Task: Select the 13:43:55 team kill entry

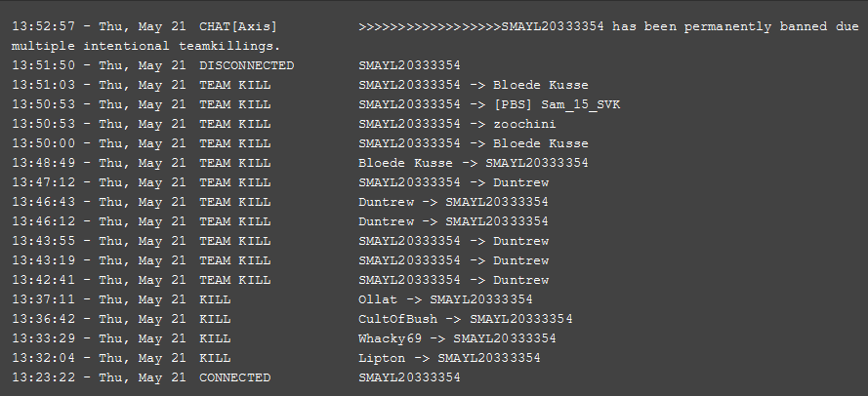Action: 280,241
